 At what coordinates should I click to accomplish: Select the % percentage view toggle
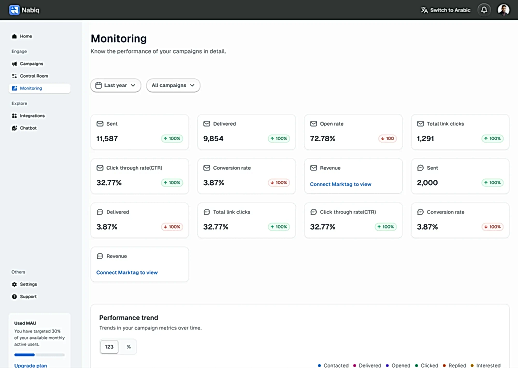[129, 347]
